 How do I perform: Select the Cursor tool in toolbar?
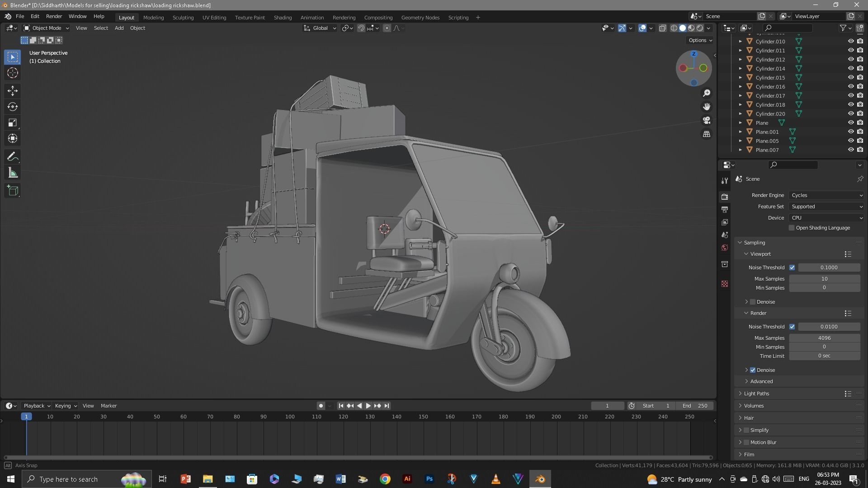[x=13, y=73]
